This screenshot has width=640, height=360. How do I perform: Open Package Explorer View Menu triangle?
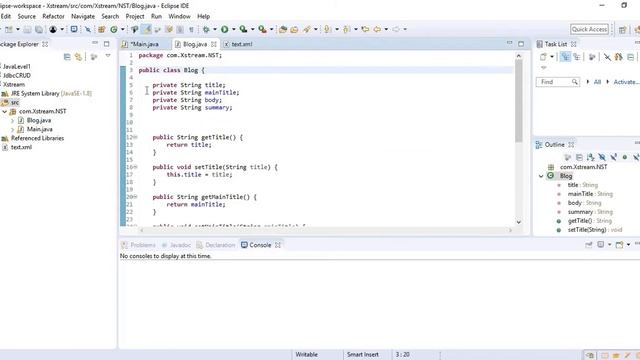[x=108, y=56]
